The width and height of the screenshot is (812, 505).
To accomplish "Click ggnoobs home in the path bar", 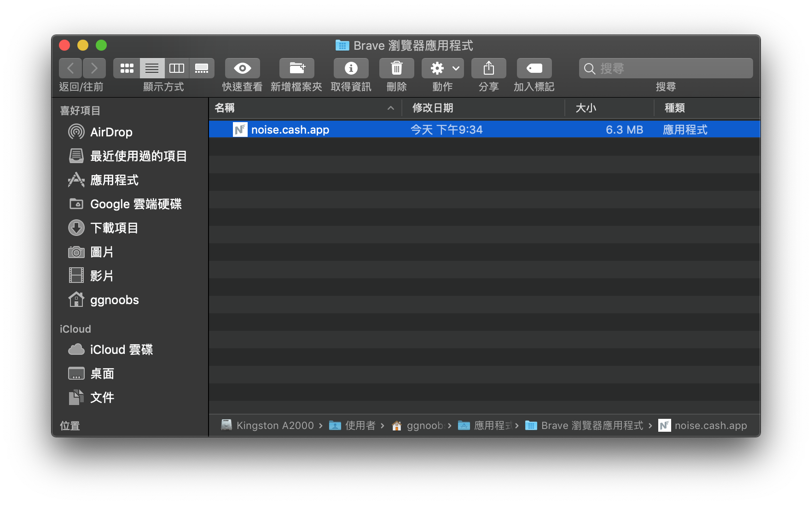I will (418, 425).
